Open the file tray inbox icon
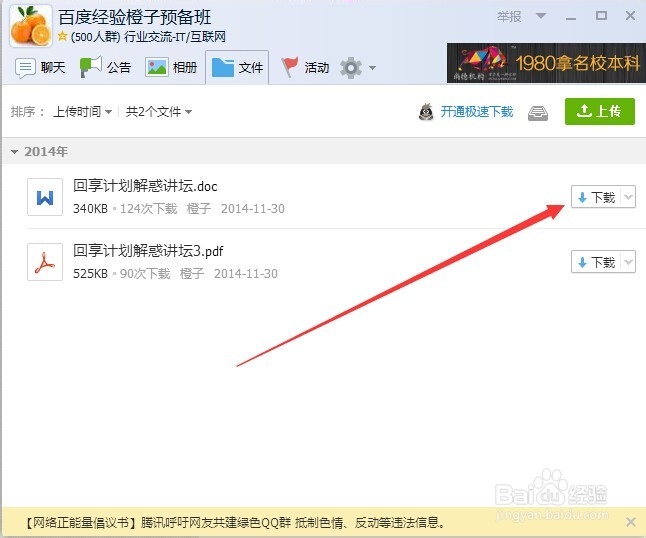Viewport: 646px width, 538px height. pos(538,113)
